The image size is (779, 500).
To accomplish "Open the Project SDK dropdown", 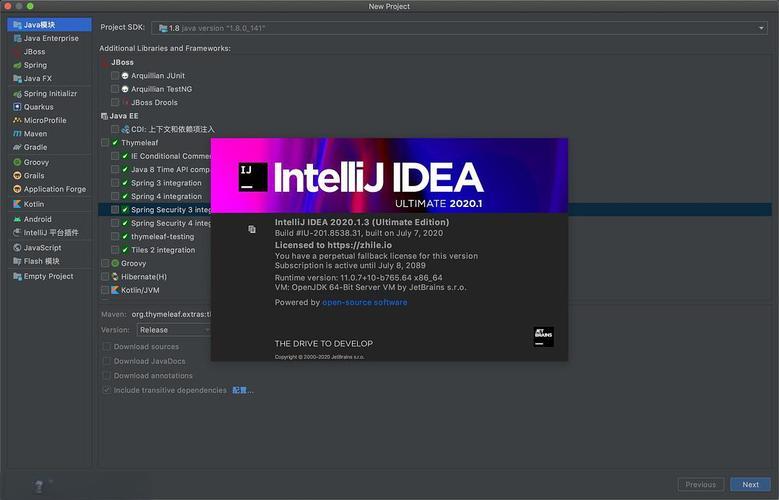I will (459, 28).
